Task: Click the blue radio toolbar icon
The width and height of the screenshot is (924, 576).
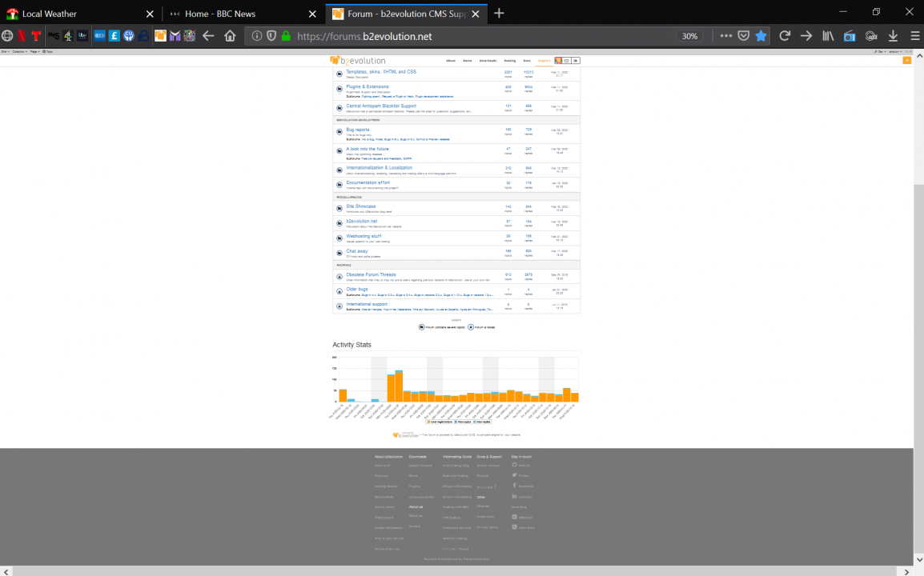Action: [850, 36]
